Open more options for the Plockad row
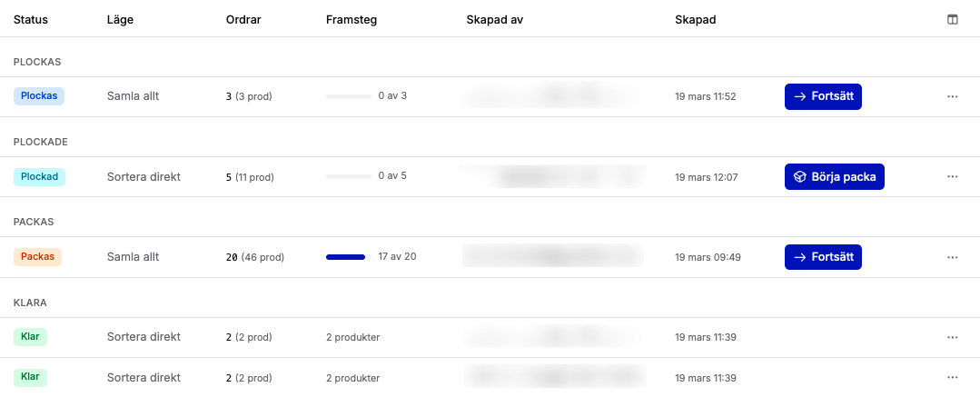Image resolution: width=980 pixels, height=407 pixels. tap(952, 176)
